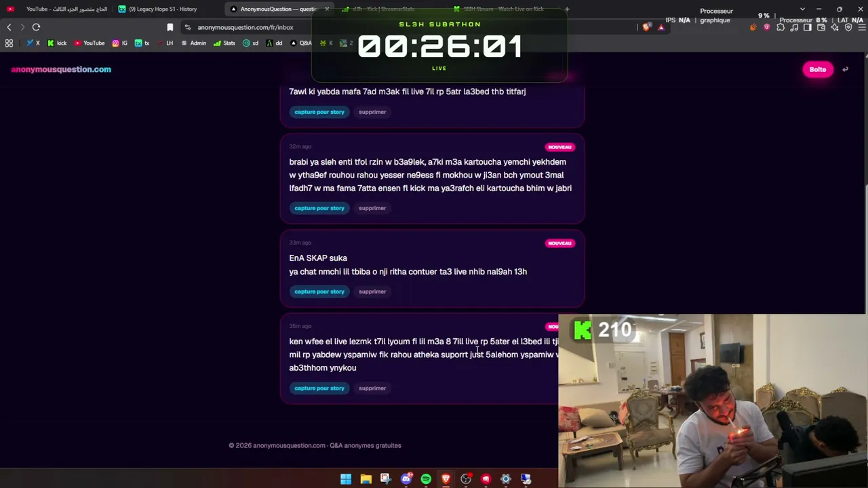The height and width of the screenshot is (488, 868).
Task: Switch to the YouTube tab
Action: pyautogui.click(x=57, y=9)
